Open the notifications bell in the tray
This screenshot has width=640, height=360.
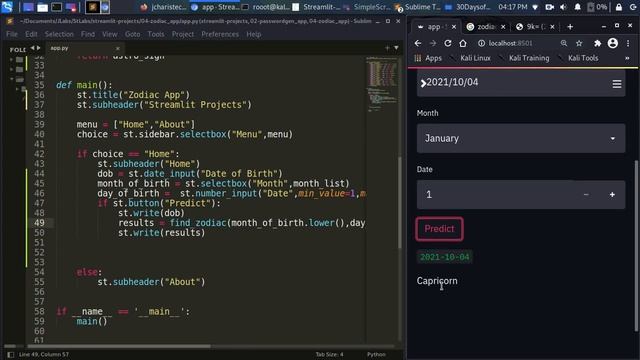click(x=578, y=7)
